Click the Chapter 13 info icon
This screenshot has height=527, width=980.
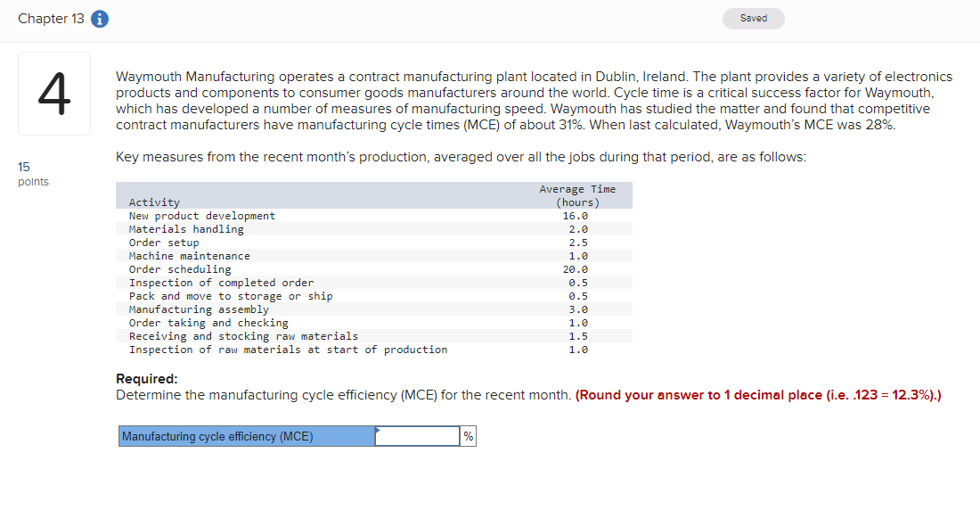100,19
